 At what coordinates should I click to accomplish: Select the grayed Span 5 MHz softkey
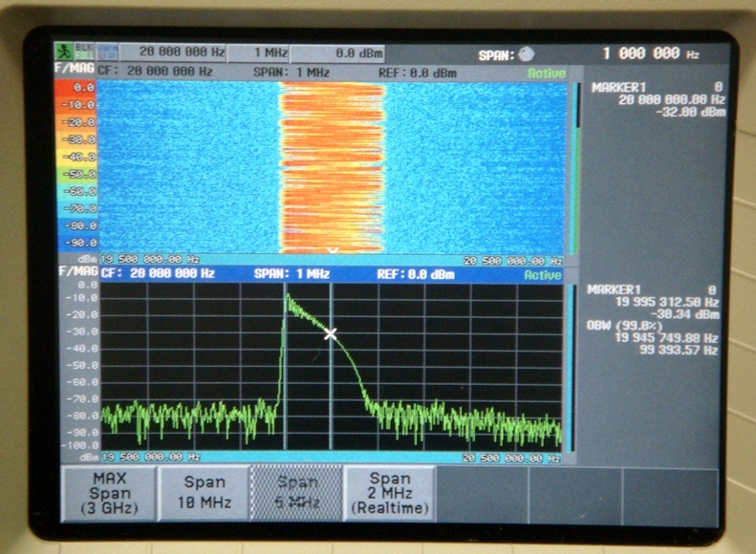click(297, 492)
